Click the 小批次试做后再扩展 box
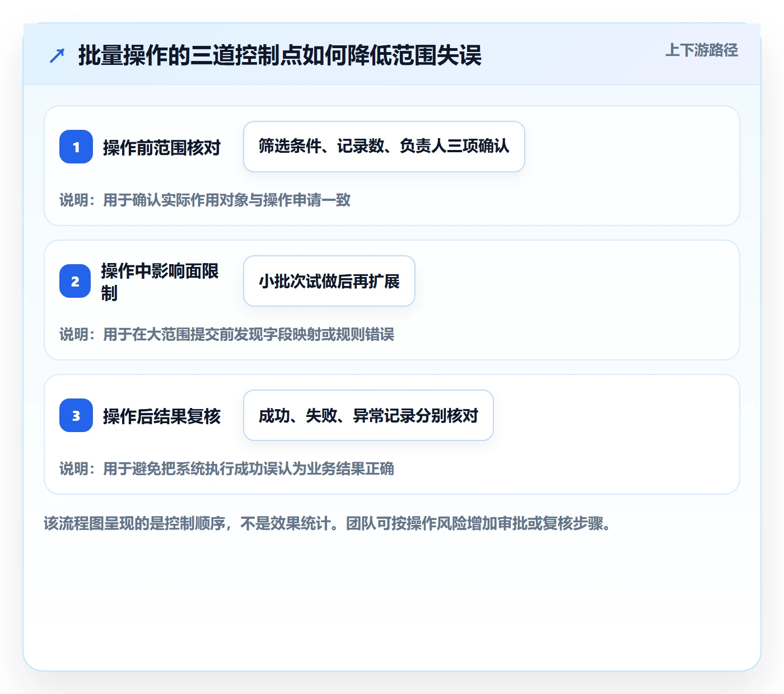The image size is (784, 694). tap(329, 281)
